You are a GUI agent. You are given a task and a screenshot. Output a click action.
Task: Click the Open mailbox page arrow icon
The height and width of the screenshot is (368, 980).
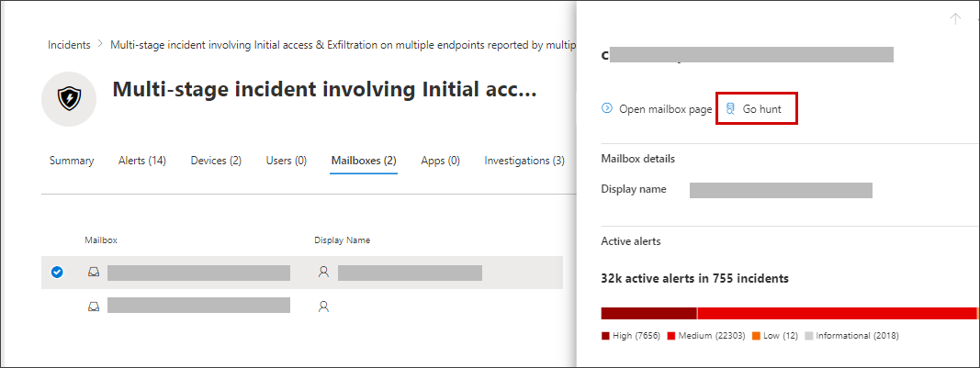[x=606, y=108]
